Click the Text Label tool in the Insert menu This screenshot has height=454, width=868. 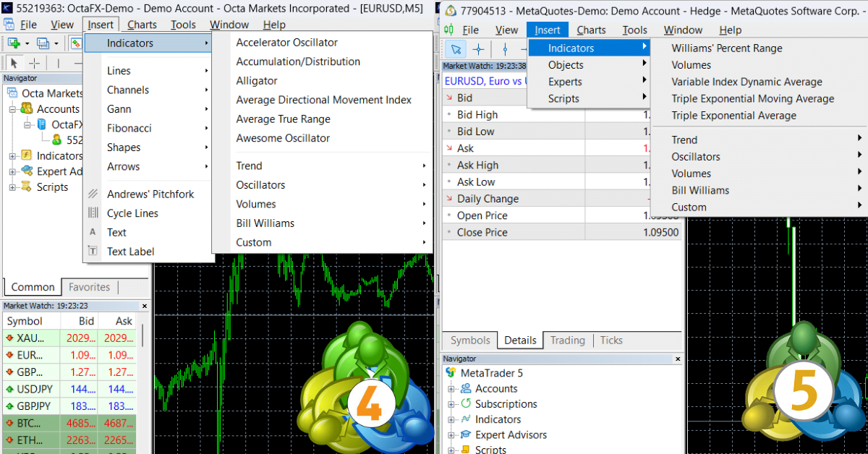pos(132,251)
